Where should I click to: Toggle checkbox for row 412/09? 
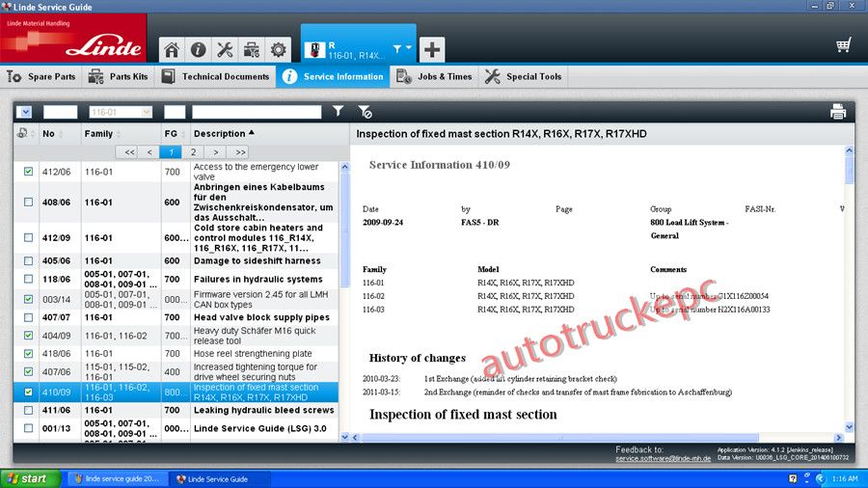[x=28, y=237]
